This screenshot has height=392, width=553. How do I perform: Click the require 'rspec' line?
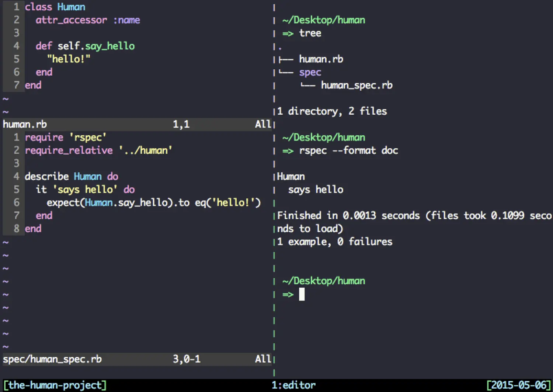[66, 137]
